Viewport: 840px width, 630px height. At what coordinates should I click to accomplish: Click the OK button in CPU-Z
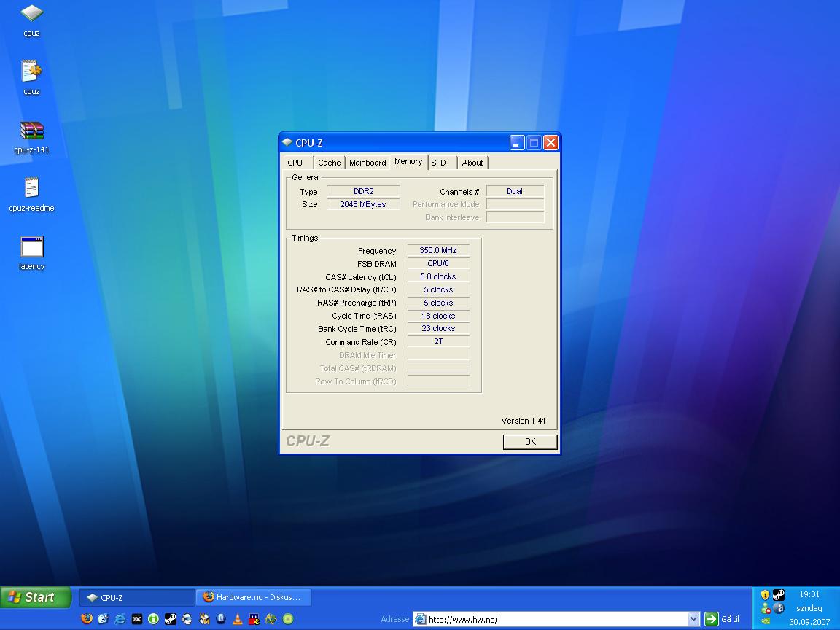pos(530,441)
